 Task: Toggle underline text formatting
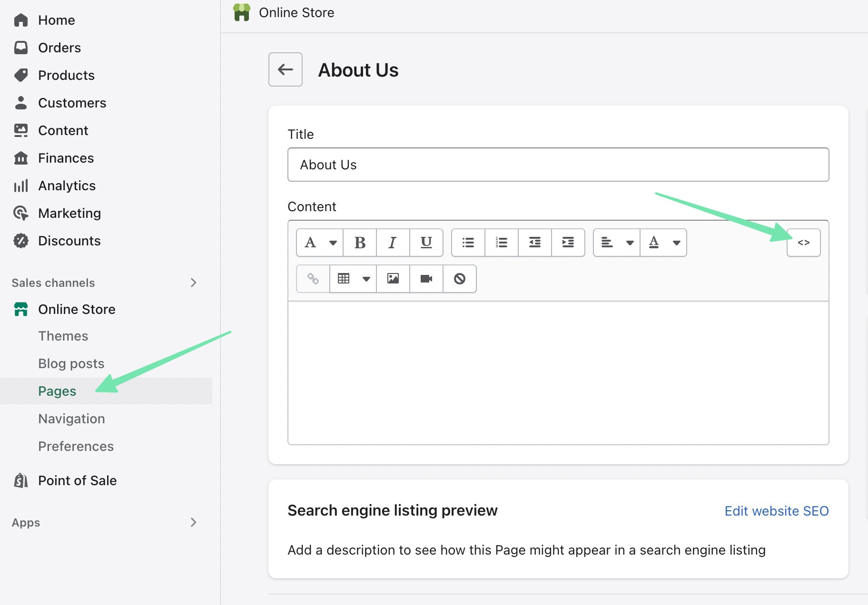426,243
